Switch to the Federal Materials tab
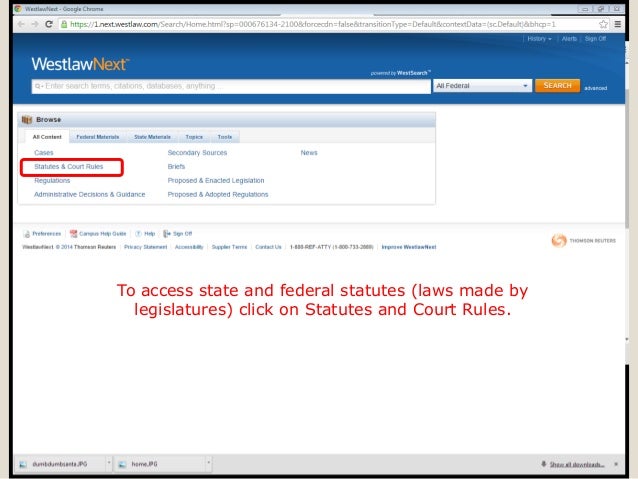638x479 pixels. click(x=98, y=137)
